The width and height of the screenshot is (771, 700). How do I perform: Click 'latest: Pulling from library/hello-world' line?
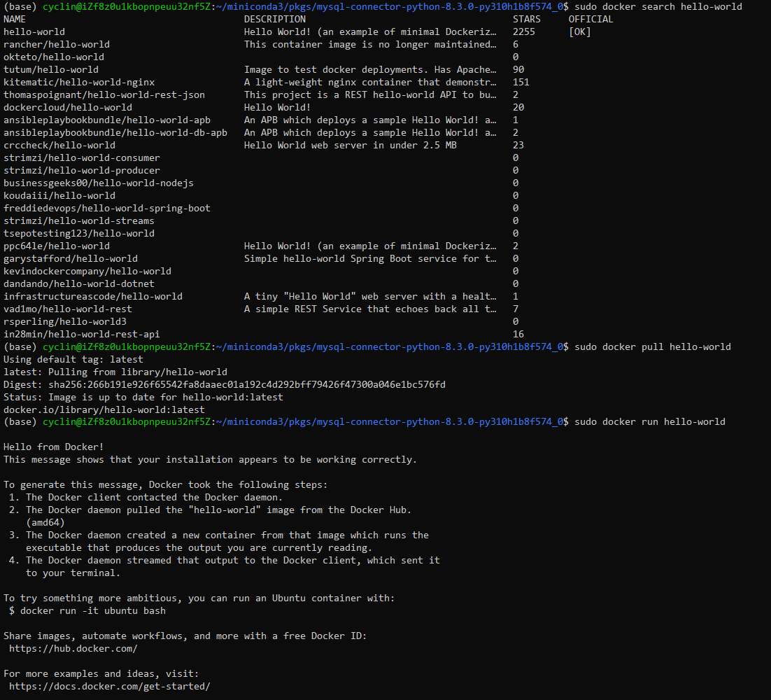[x=115, y=372]
